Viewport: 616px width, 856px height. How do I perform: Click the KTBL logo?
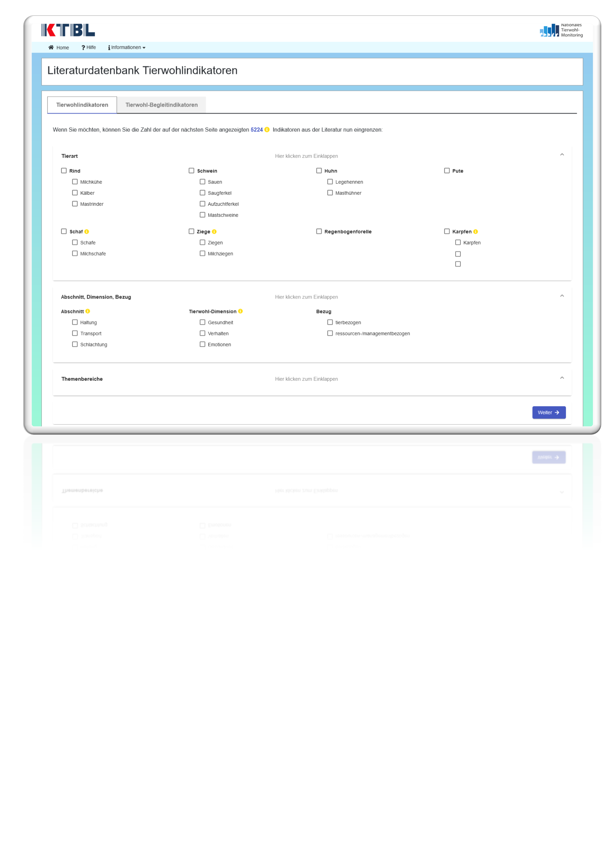(x=68, y=30)
